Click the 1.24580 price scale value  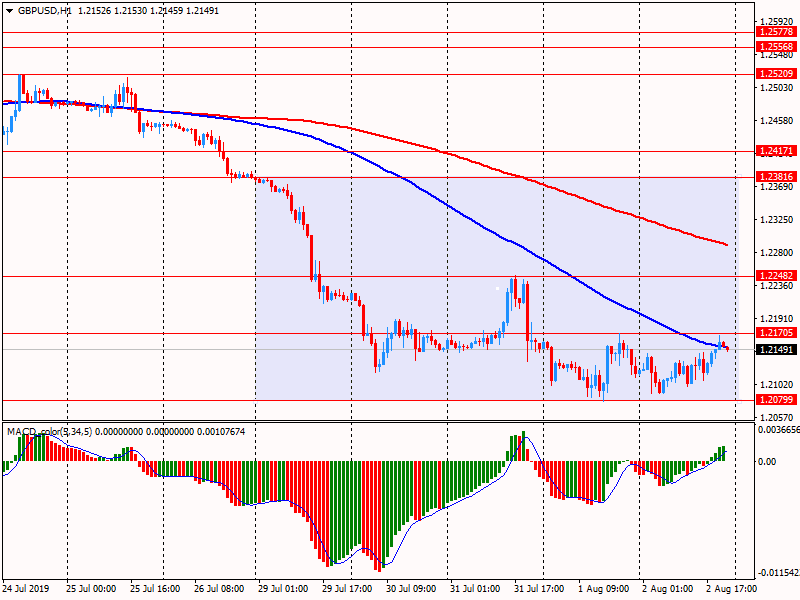coord(777,121)
